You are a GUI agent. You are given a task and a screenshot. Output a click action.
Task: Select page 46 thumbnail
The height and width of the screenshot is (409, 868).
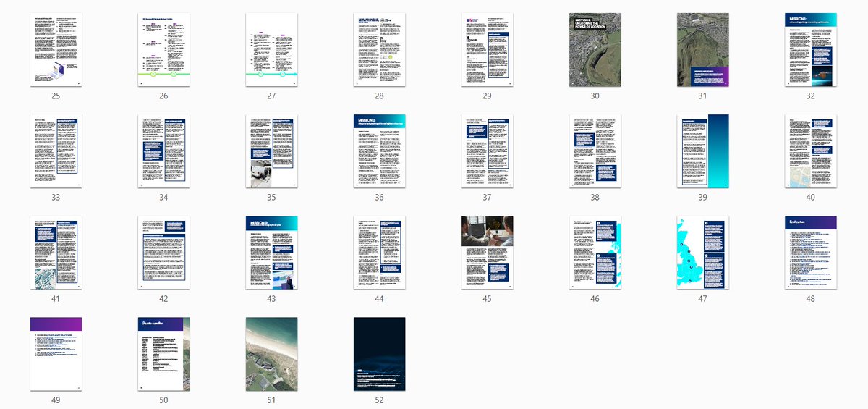click(x=595, y=253)
